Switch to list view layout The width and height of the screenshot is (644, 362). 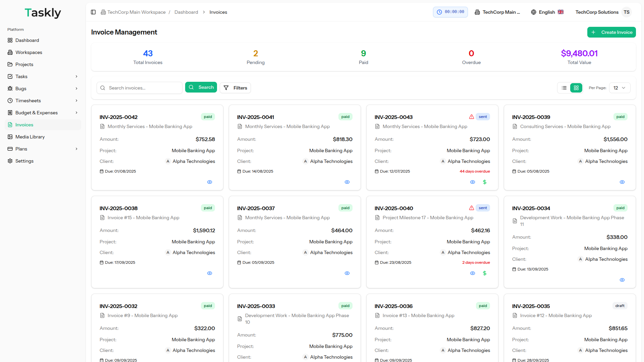[x=564, y=88]
